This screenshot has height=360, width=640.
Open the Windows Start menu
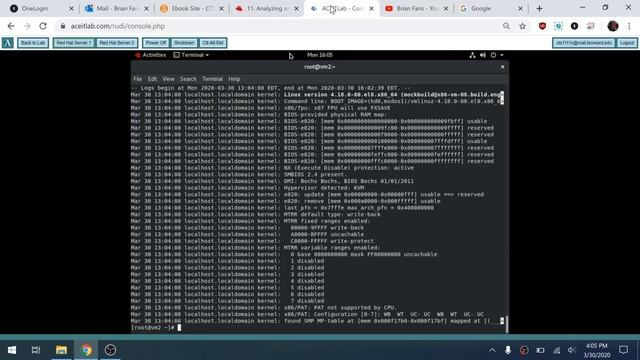pyautogui.click(x=12, y=350)
